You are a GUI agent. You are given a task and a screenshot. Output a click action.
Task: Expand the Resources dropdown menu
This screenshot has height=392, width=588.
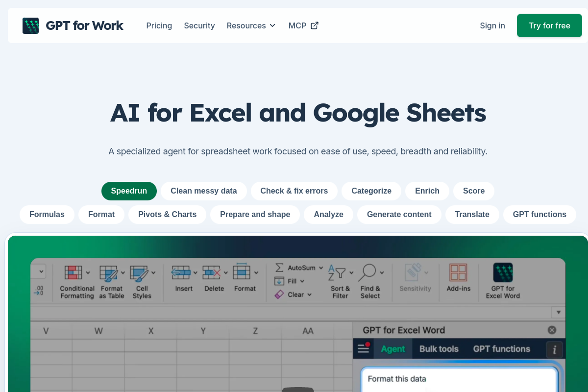coord(251,25)
